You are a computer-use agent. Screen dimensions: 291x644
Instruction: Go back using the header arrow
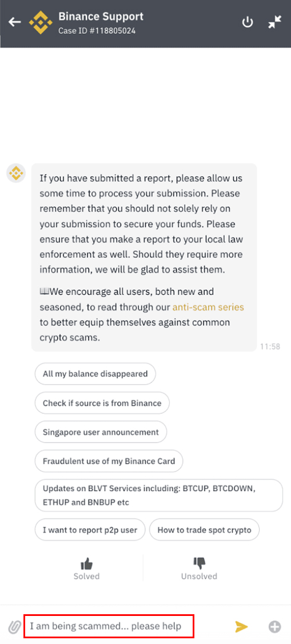click(x=15, y=22)
